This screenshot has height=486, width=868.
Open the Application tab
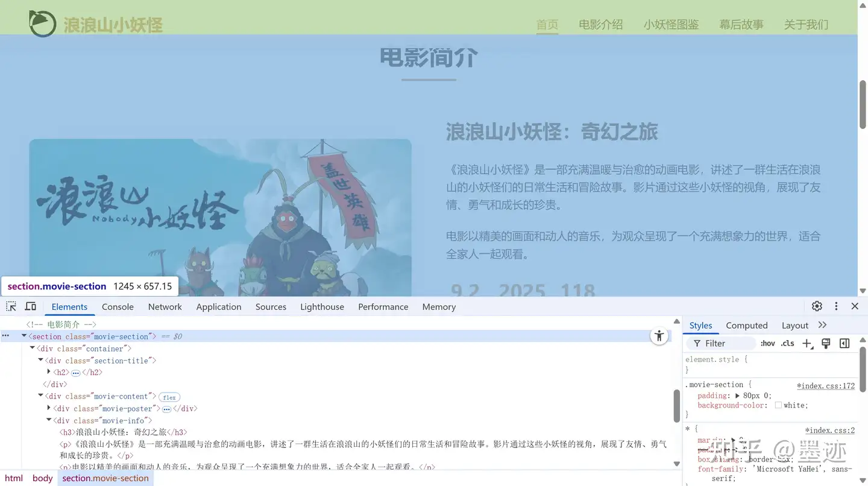pyautogui.click(x=218, y=306)
